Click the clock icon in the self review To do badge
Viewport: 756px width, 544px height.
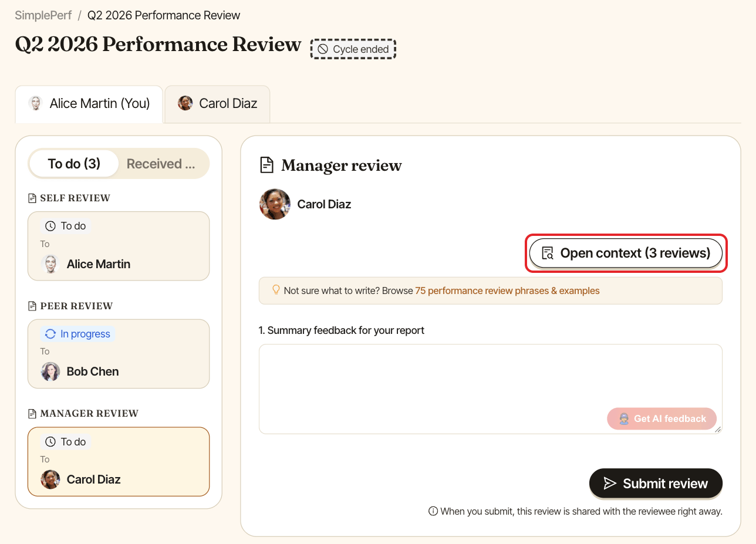(x=50, y=226)
